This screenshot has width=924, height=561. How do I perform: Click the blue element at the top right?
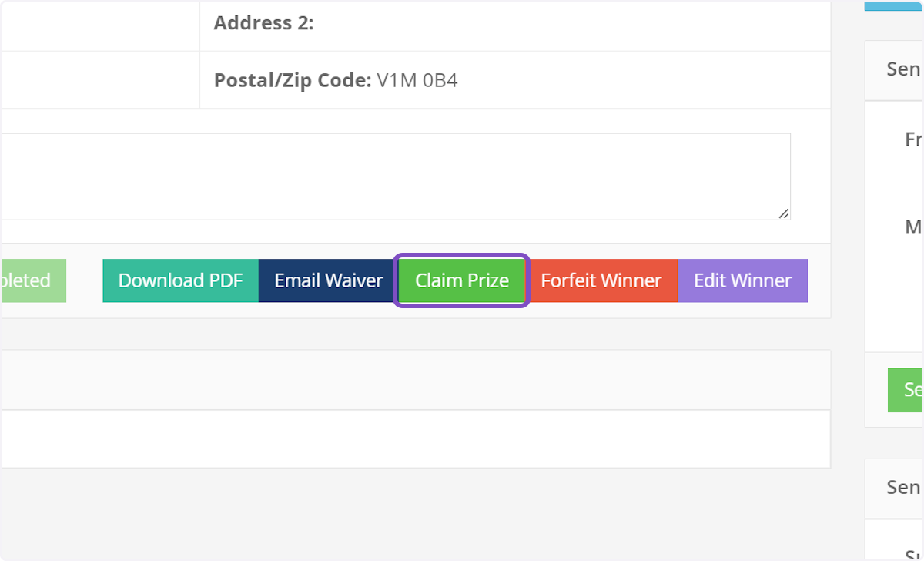point(897,6)
